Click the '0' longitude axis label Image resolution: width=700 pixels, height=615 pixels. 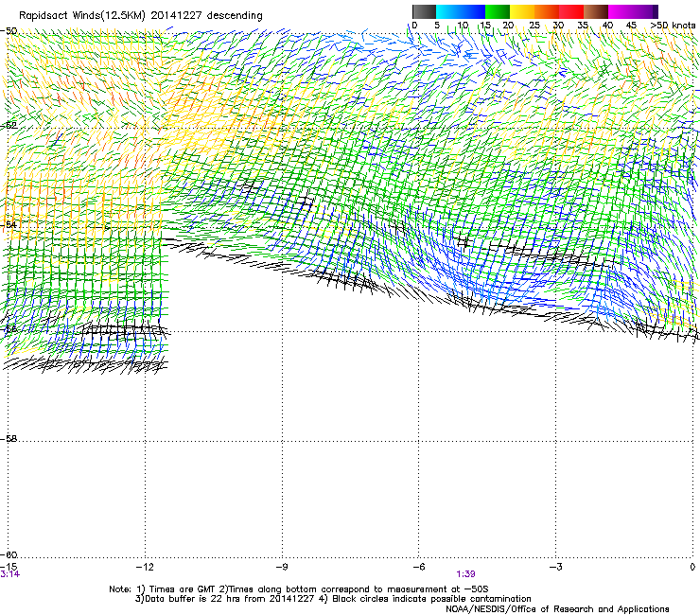tap(692, 567)
